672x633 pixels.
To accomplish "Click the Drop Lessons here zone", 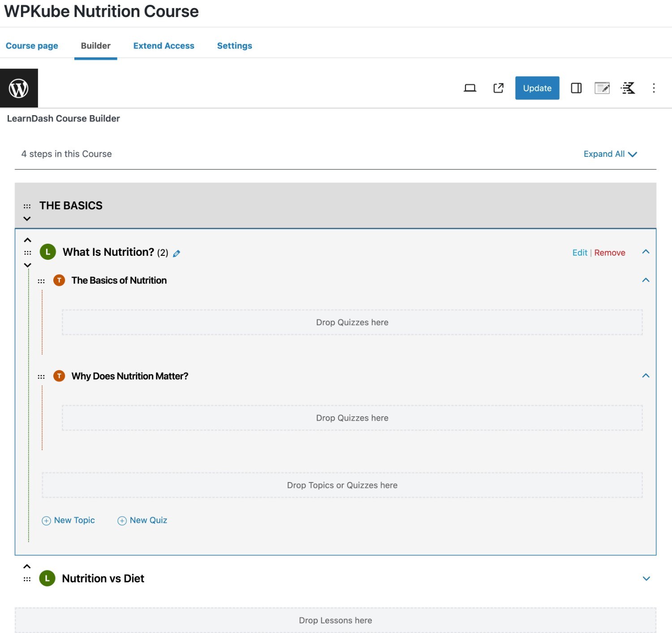I will (336, 620).
